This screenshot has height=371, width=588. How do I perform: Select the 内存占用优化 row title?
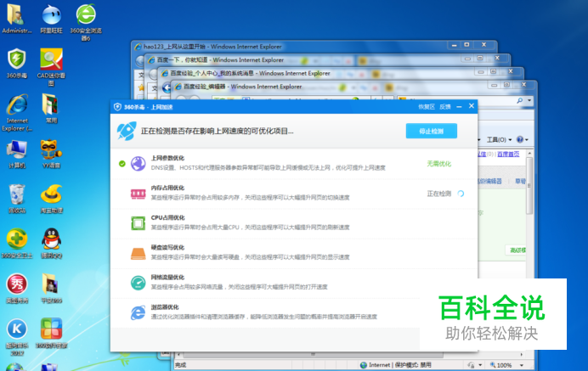(167, 188)
